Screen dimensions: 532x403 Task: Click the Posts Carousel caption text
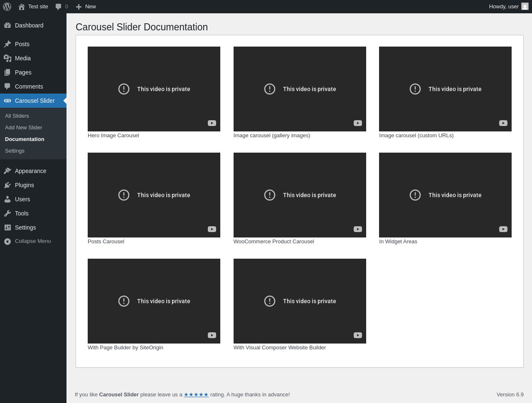click(106, 242)
